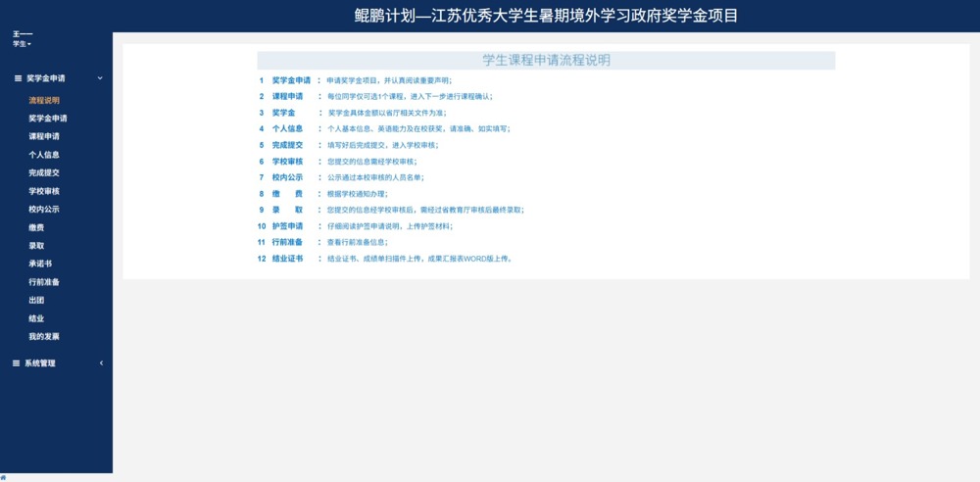Image resolution: width=980 pixels, height=482 pixels.
Task: Click step 11 label 行前准备 in the list
Action: click(x=287, y=243)
